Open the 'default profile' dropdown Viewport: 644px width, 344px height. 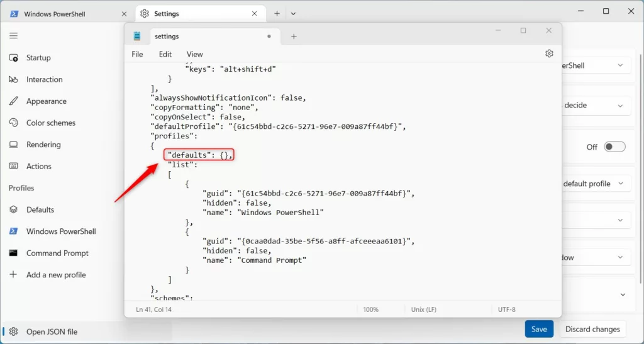(596, 184)
